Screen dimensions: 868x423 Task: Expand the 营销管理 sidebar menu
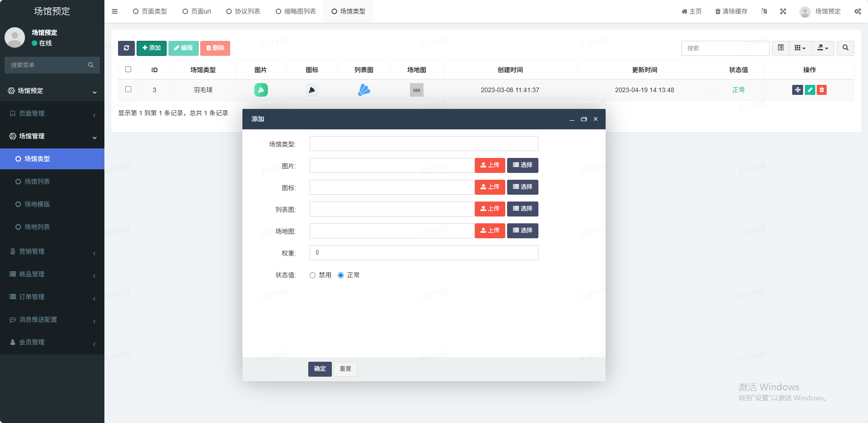coord(52,251)
